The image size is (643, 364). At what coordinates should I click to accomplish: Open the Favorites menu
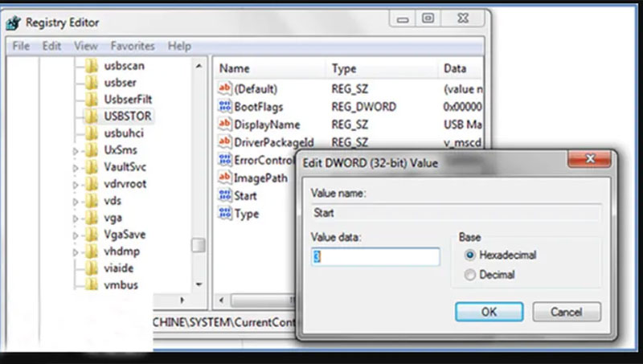tap(133, 47)
